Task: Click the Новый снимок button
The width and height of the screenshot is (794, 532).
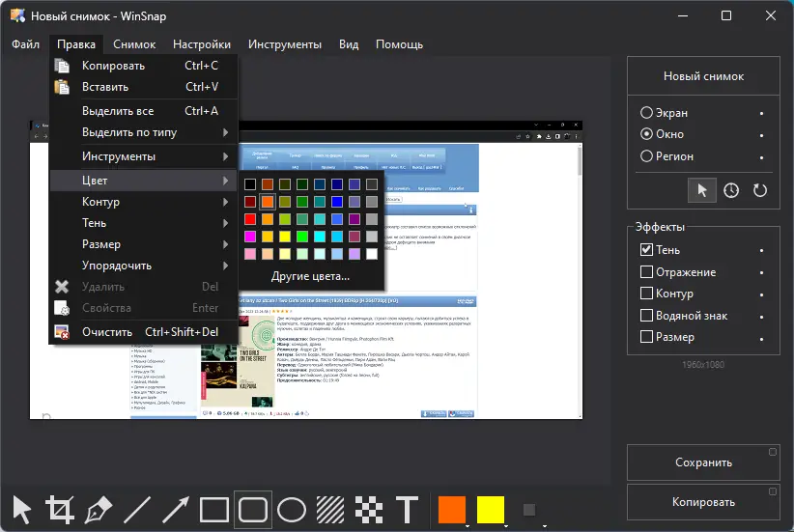Action: point(703,76)
